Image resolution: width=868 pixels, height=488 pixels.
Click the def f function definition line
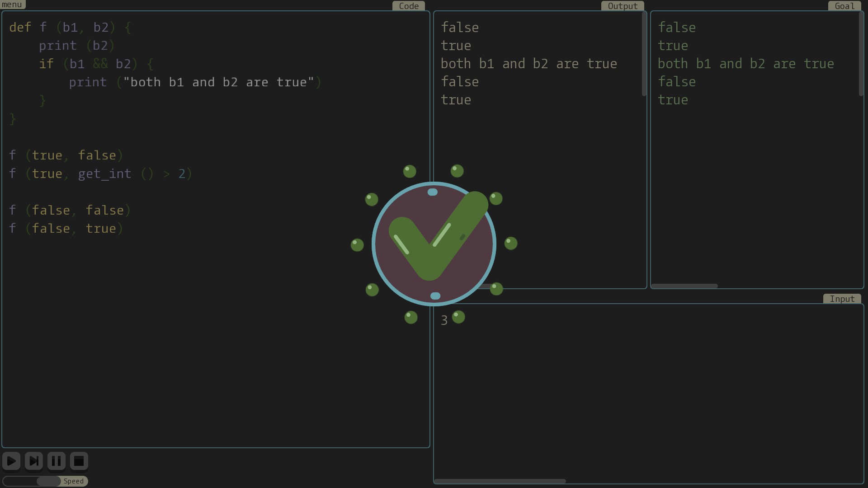point(70,28)
